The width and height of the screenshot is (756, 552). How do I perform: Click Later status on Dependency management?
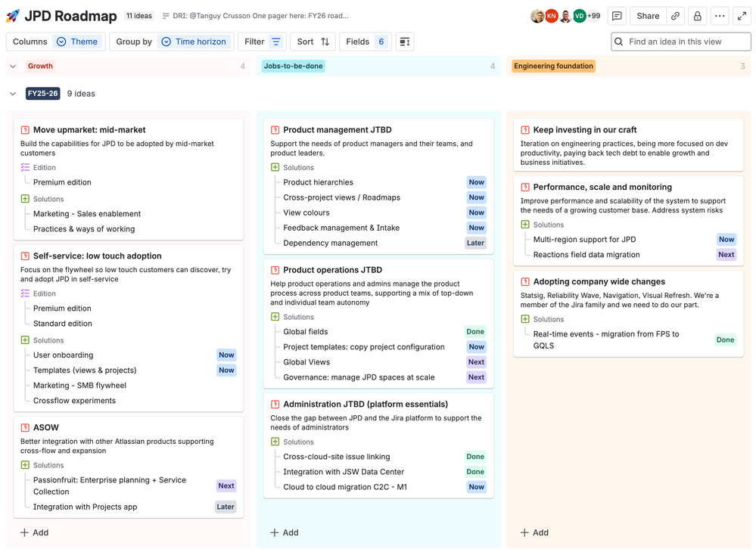(x=475, y=243)
